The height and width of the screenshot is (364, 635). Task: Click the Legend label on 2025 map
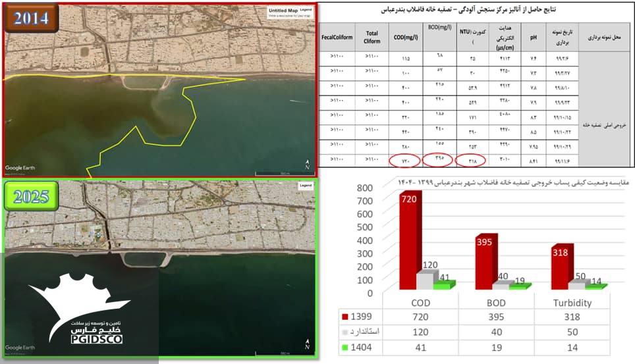[306, 186]
